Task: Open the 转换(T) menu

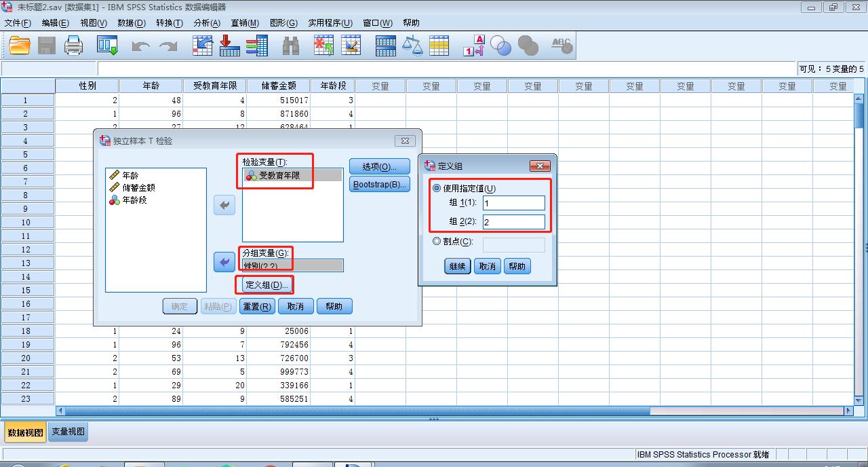Action: point(170,22)
